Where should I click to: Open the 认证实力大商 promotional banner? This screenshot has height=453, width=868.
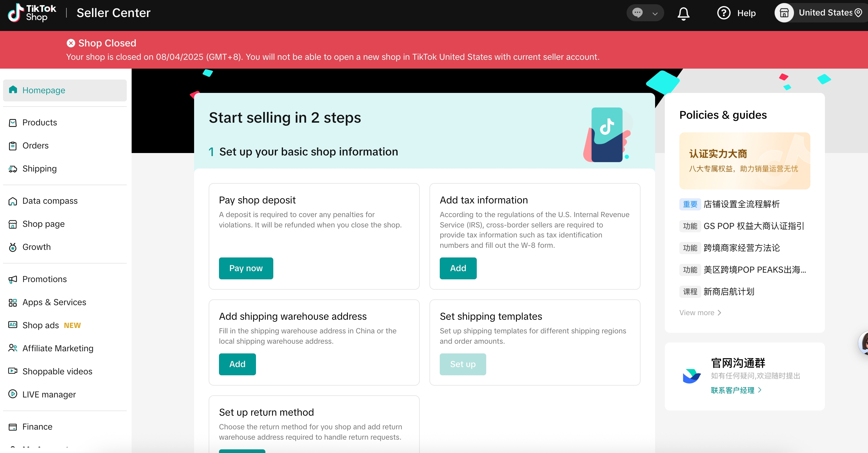pyautogui.click(x=744, y=161)
